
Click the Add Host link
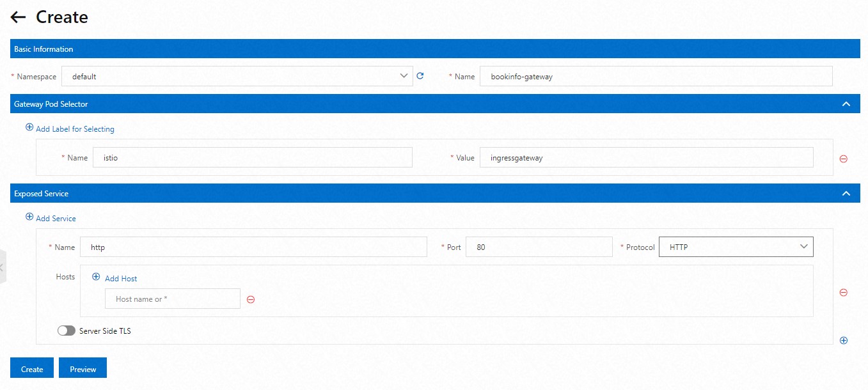point(121,279)
